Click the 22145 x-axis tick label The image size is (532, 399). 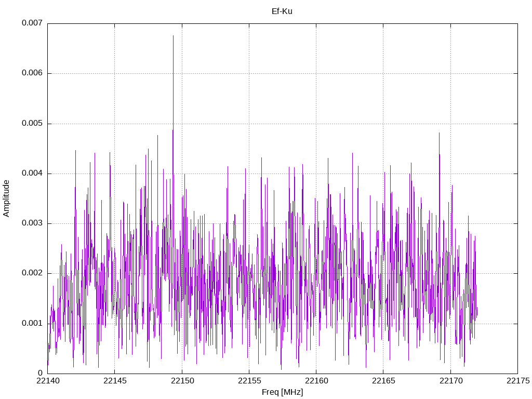(115, 381)
